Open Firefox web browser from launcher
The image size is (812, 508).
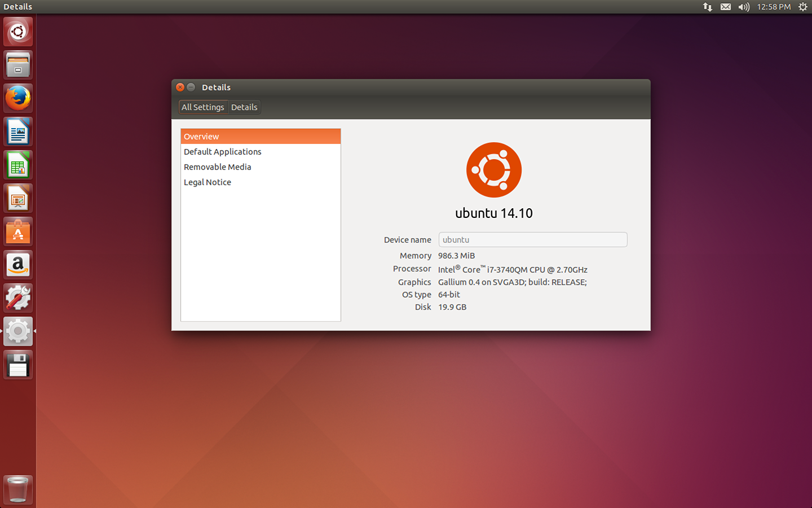(x=18, y=98)
